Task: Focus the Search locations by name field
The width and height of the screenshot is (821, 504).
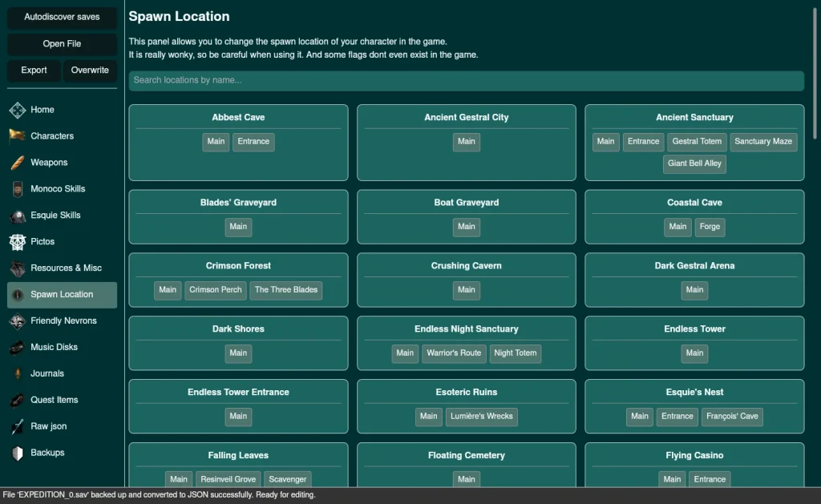Action: coord(466,80)
